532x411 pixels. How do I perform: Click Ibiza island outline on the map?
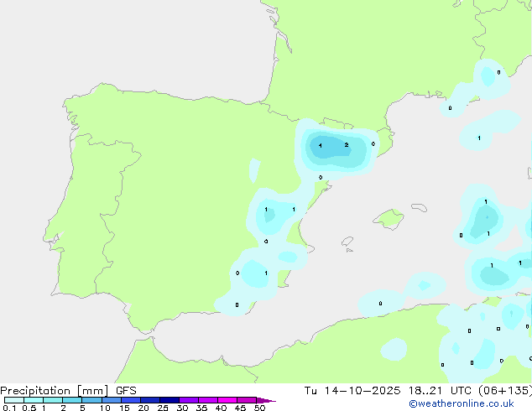point(347,242)
